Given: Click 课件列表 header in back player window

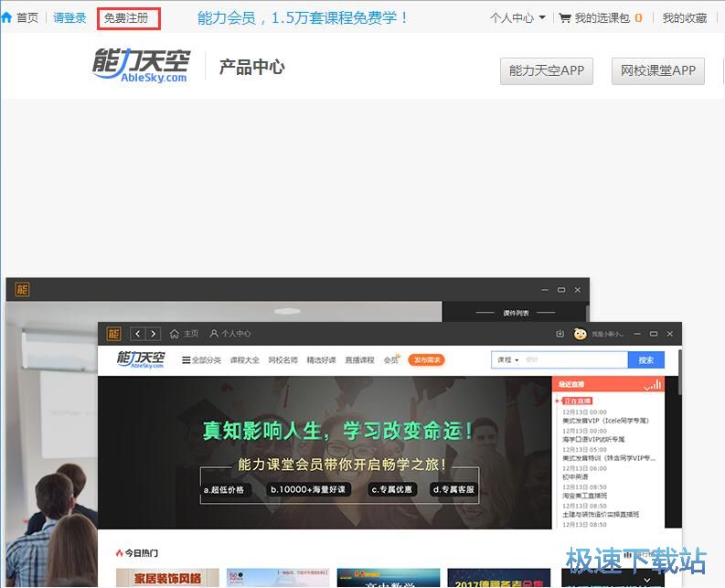Looking at the screenshot, I should click(516, 313).
